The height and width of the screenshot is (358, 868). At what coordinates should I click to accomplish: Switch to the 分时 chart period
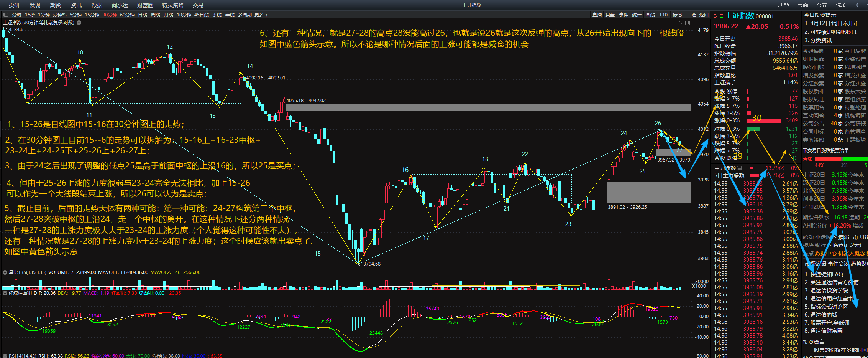[x=17, y=15]
